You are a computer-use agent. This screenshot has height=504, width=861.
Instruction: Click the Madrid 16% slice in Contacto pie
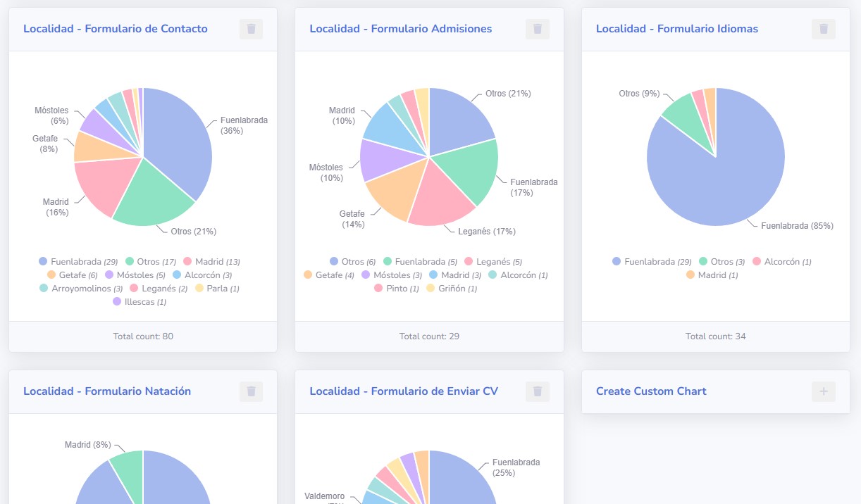pos(102,183)
